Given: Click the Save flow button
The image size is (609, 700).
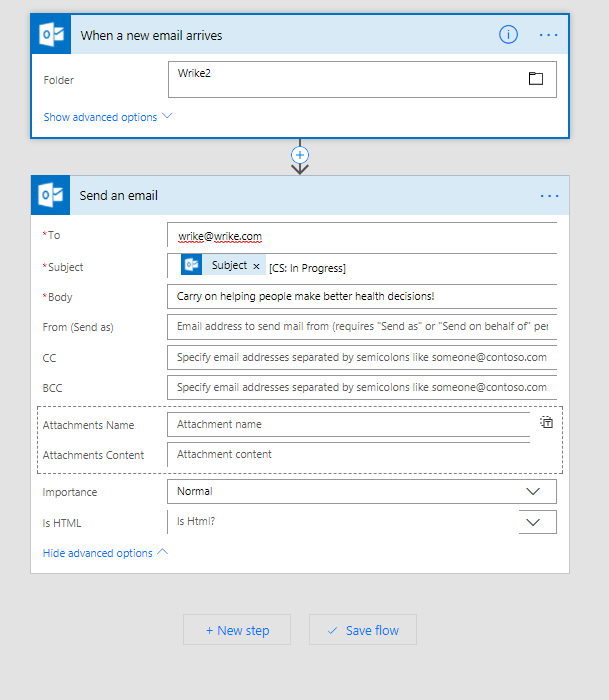Looking at the screenshot, I should point(362,630).
